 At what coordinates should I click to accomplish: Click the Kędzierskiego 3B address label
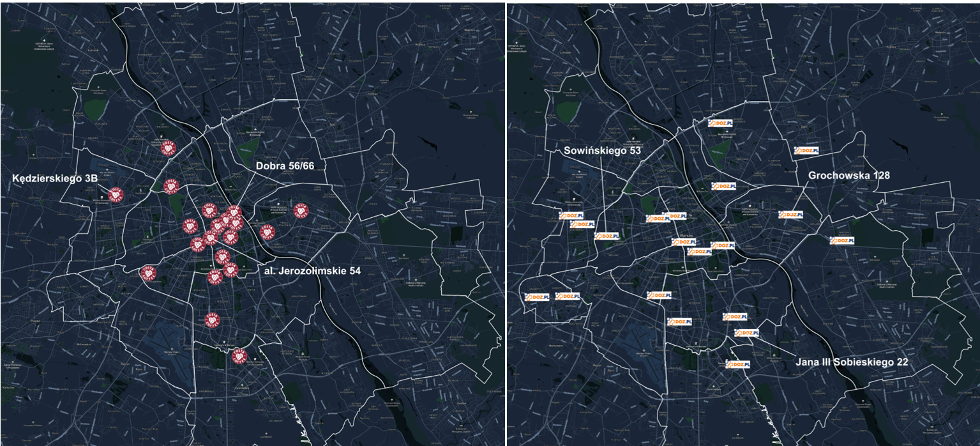55,179
